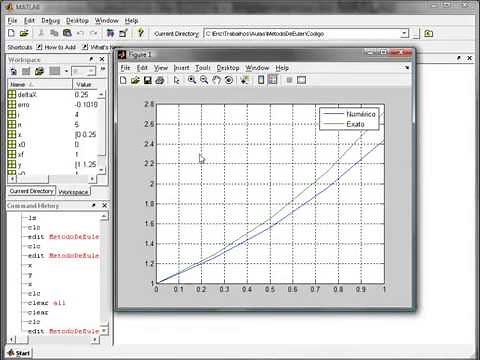Click New variable icon in Workspace toolbar

(x=13, y=71)
